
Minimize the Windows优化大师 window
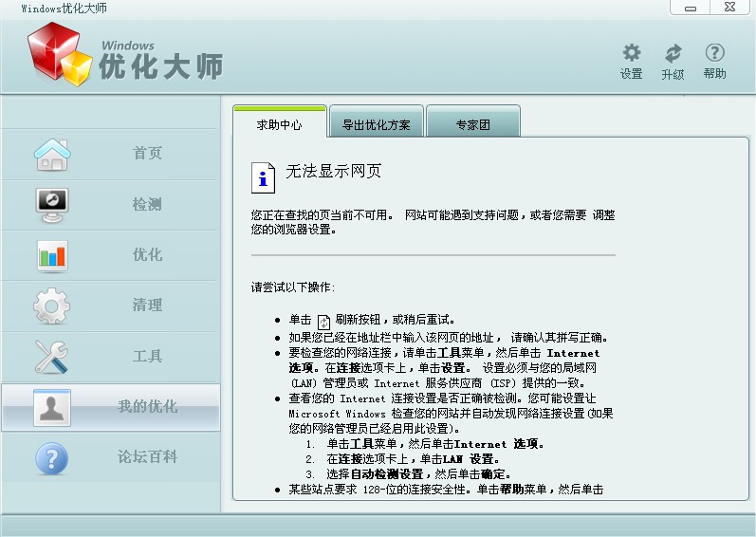coord(690,8)
